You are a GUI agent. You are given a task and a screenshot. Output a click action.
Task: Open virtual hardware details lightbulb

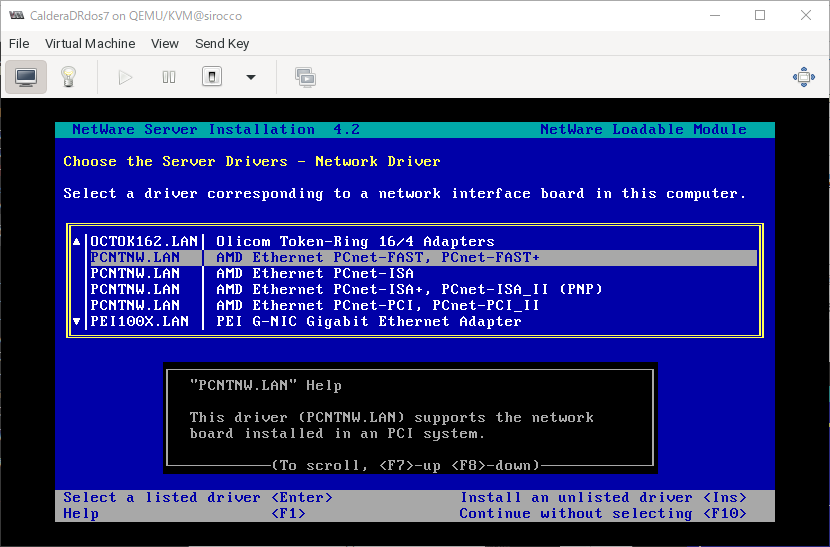pos(68,77)
